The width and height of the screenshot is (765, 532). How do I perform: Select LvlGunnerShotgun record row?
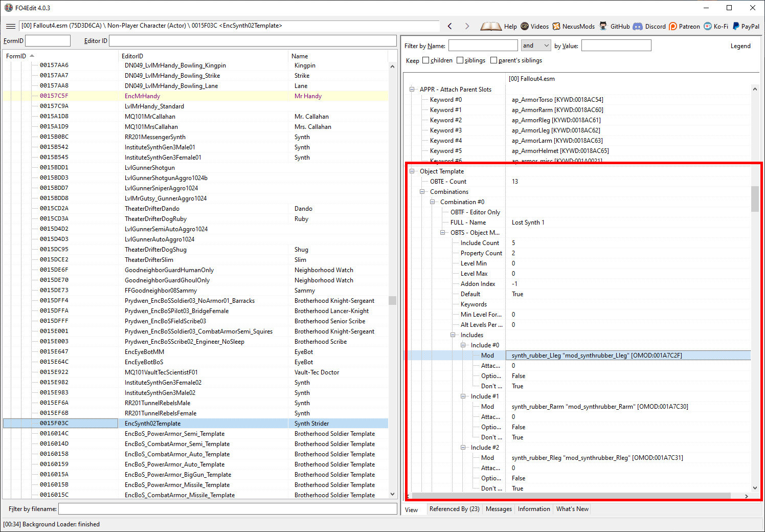tap(196, 167)
